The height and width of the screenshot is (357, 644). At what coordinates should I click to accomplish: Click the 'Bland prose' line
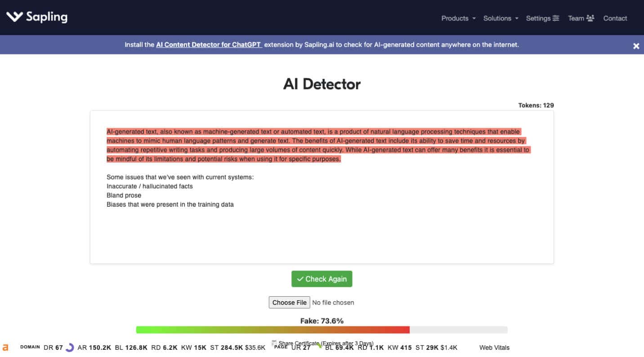[x=124, y=195]
